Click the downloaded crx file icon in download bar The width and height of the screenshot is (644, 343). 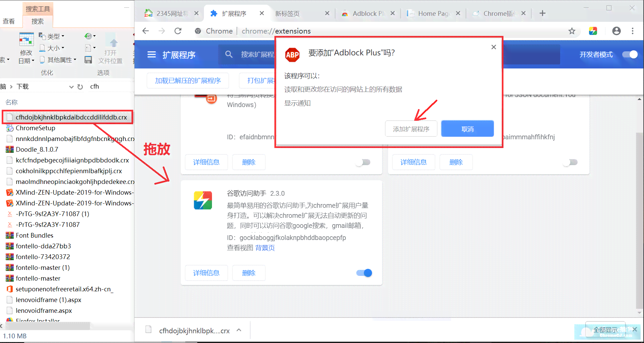click(149, 330)
